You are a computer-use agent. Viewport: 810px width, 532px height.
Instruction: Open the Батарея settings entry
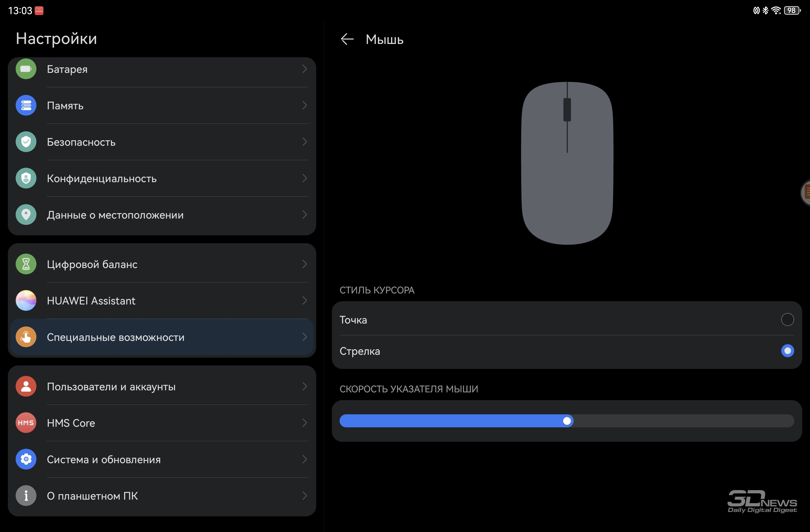pos(162,72)
